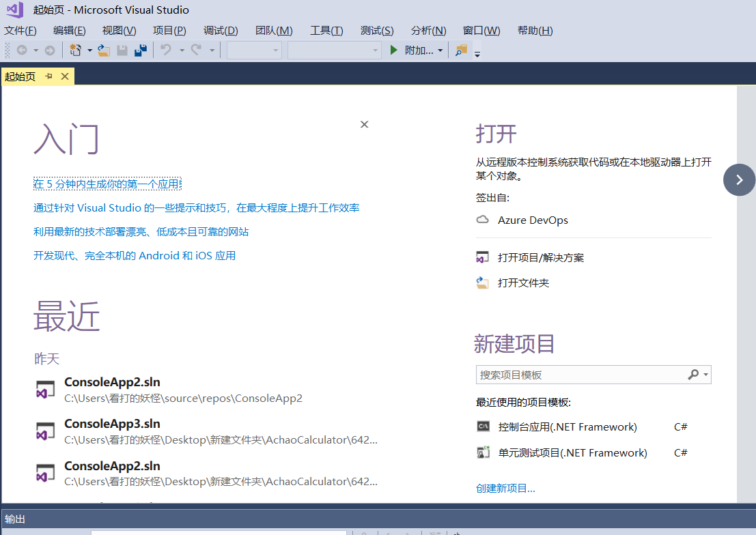
Task: Click the Save toolbar icon
Action: click(x=122, y=50)
